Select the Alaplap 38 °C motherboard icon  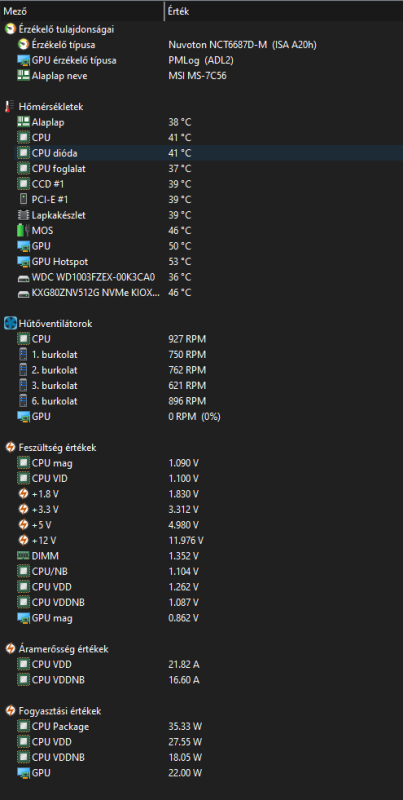coord(23,122)
